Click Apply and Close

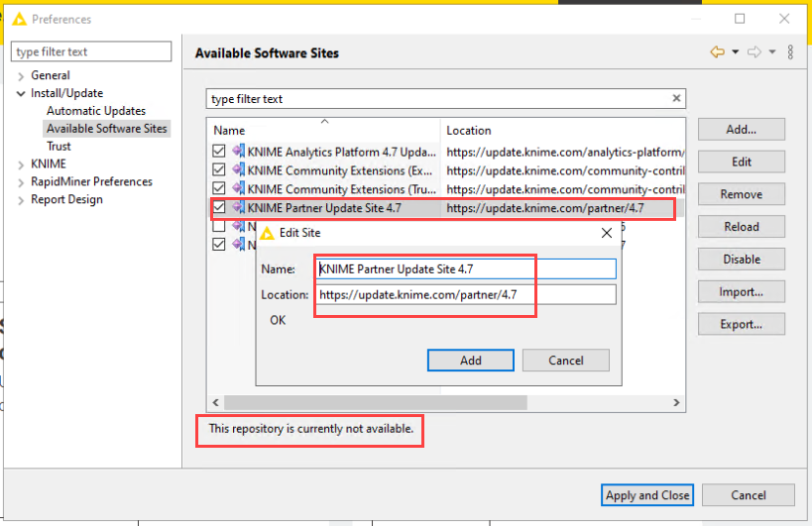(647, 495)
